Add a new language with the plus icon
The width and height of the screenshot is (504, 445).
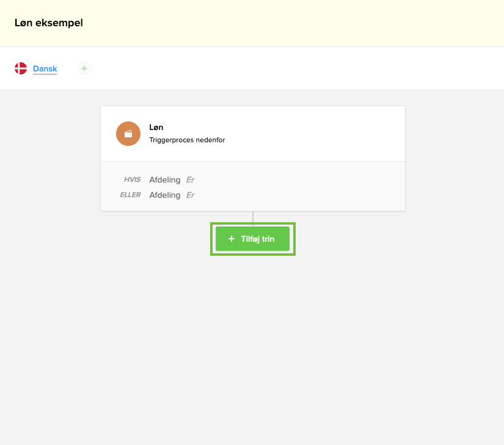(x=84, y=68)
